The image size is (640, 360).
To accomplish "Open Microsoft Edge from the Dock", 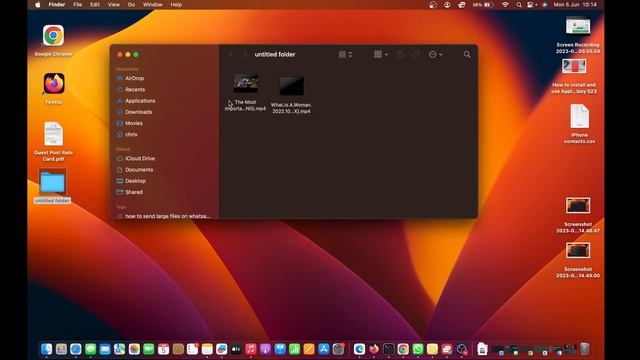I will (x=359, y=349).
